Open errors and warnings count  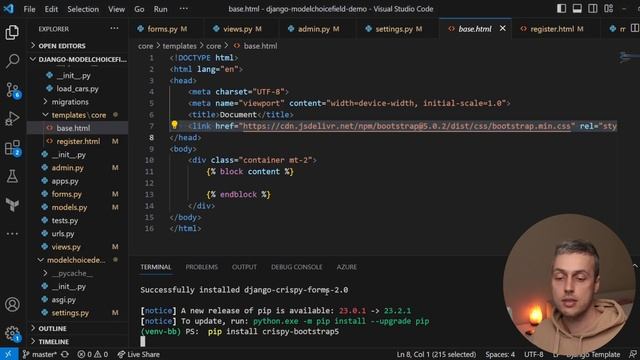[93, 354]
